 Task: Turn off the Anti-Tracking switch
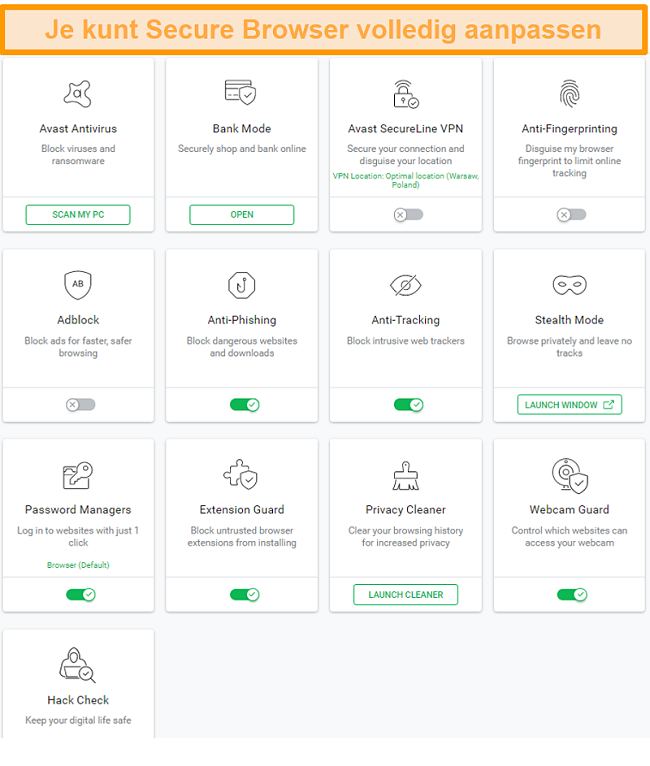(409, 404)
